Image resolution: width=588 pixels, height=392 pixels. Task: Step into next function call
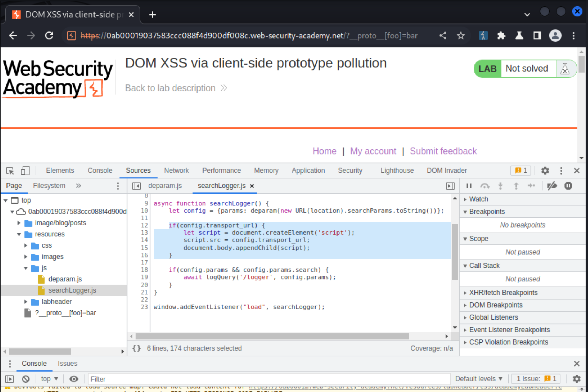(500, 186)
